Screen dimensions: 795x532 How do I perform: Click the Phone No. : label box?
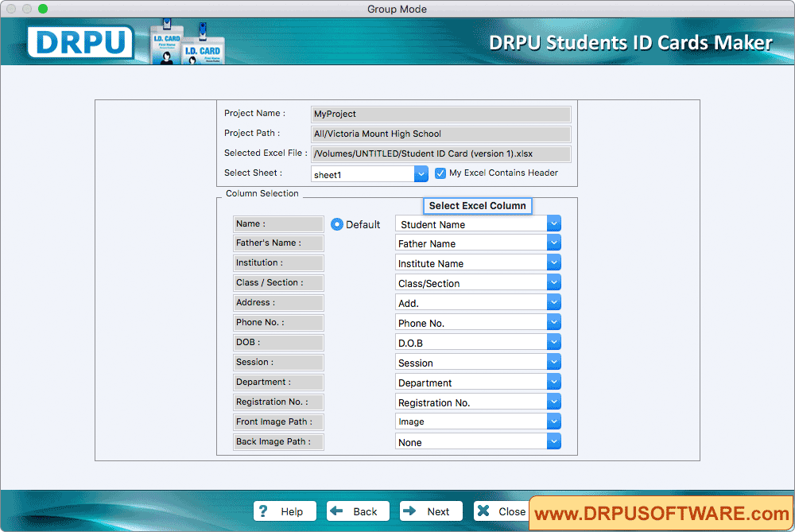(278, 322)
